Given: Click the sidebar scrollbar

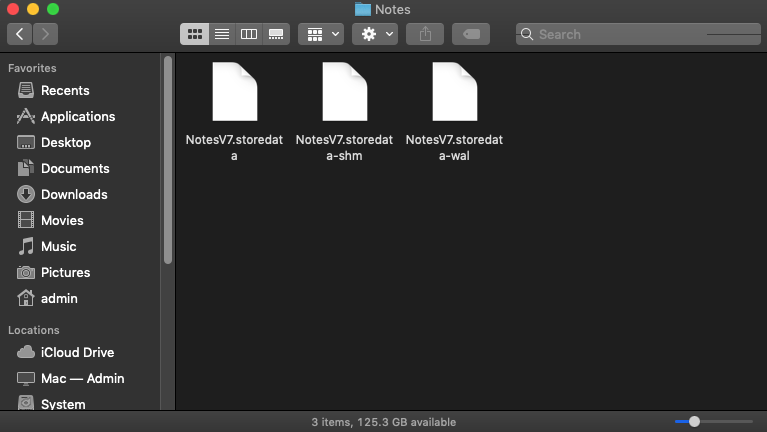Looking at the screenshot, I should pyautogui.click(x=168, y=159).
